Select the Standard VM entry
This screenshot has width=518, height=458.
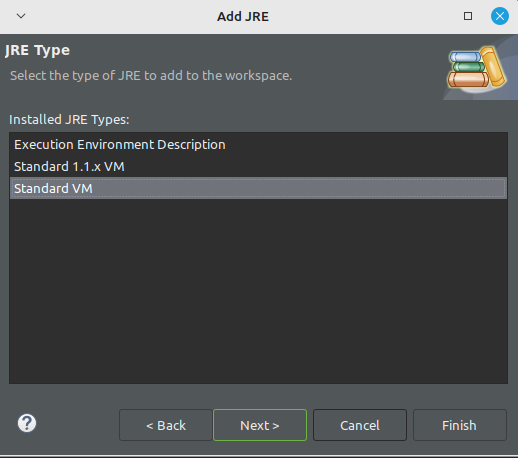(x=258, y=188)
